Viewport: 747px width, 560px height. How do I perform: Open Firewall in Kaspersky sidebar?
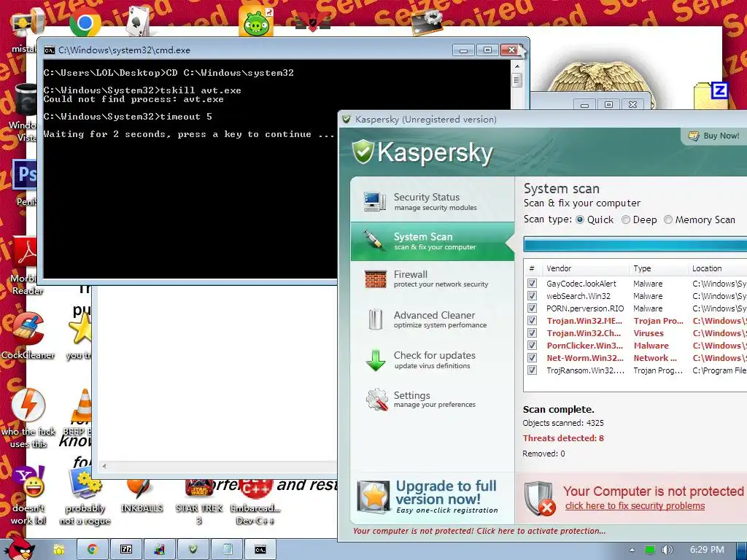coord(433,279)
